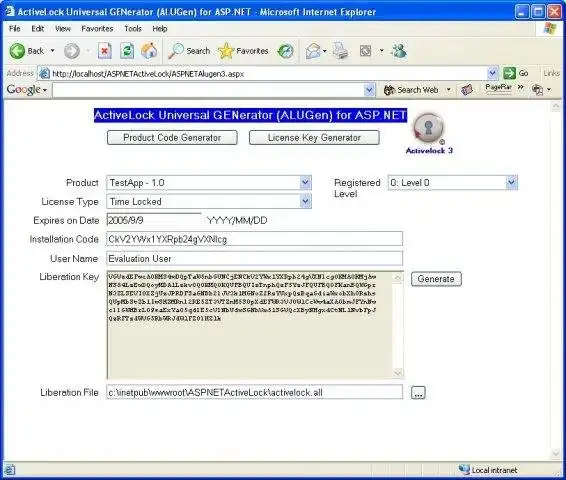
Task: Open Search Web dropdown arrow
Action: click(x=449, y=89)
